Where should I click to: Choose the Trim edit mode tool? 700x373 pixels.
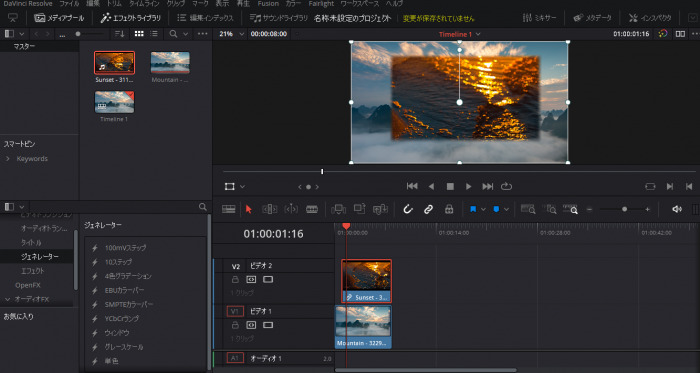pyautogui.click(x=269, y=209)
